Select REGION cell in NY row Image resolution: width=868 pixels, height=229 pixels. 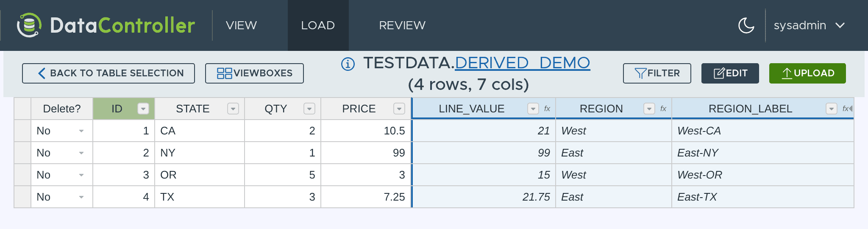click(x=614, y=153)
